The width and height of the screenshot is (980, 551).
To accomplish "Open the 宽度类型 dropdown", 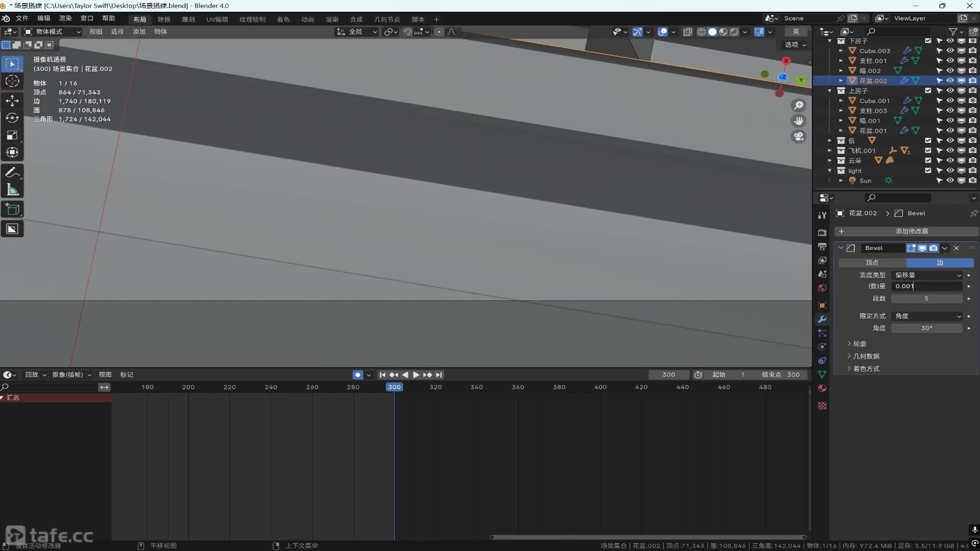I will (927, 275).
